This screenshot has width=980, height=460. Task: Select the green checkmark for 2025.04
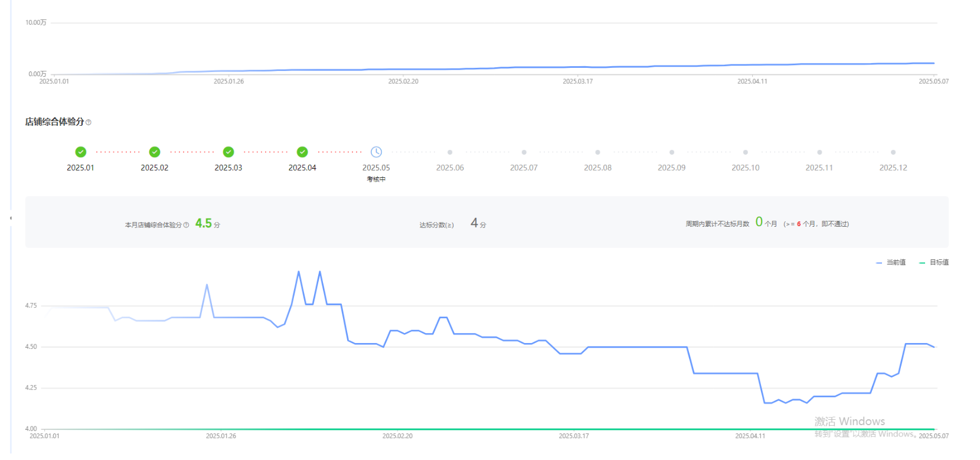[x=302, y=152]
